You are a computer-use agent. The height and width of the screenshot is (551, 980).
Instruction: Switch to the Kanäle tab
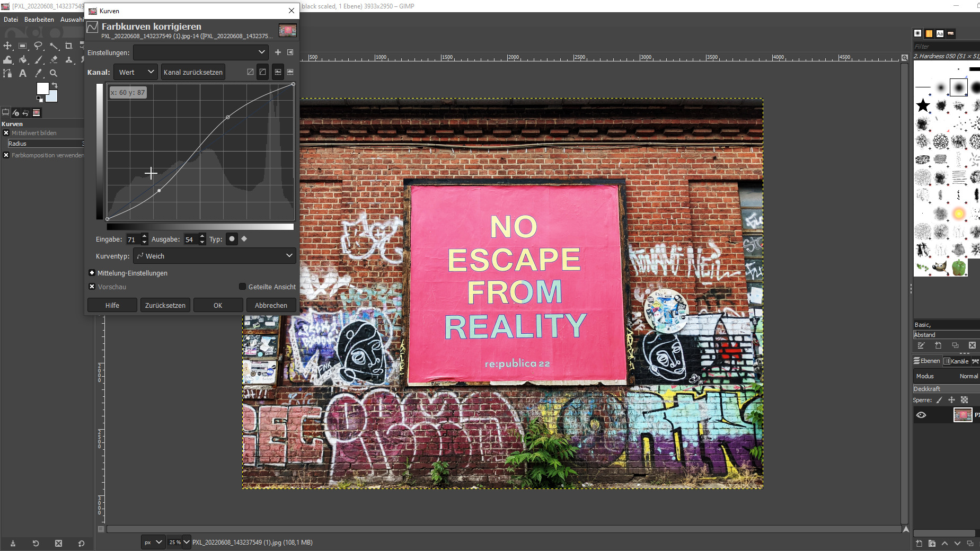click(957, 361)
